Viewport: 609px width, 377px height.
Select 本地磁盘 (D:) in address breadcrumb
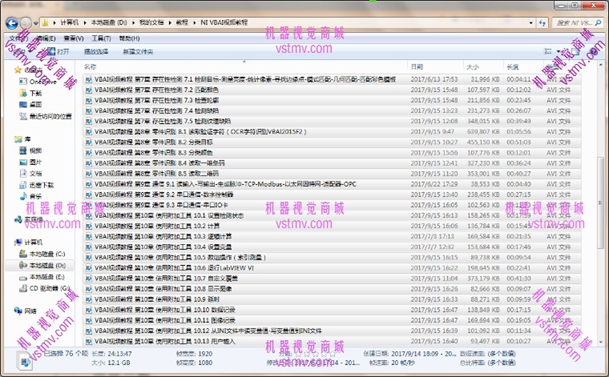coord(109,23)
